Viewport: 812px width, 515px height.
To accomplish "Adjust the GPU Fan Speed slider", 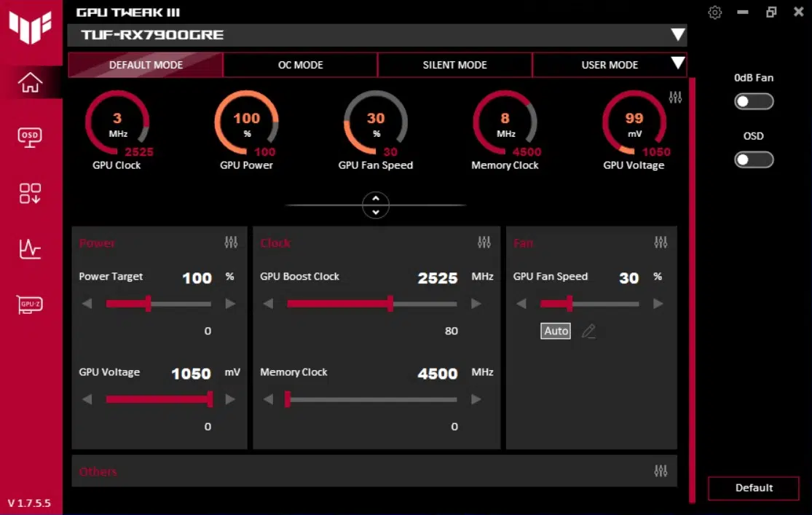I will point(589,304).
